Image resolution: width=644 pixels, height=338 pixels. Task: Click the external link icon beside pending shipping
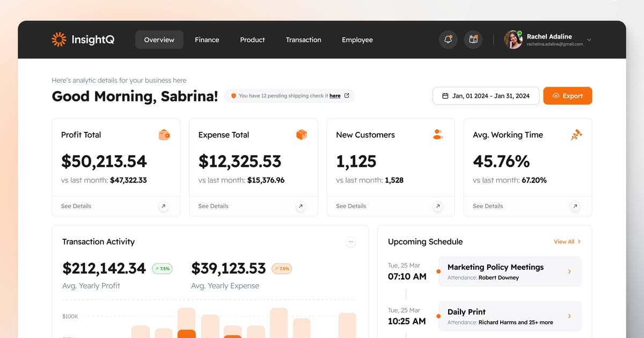click(x=347, y=96)
